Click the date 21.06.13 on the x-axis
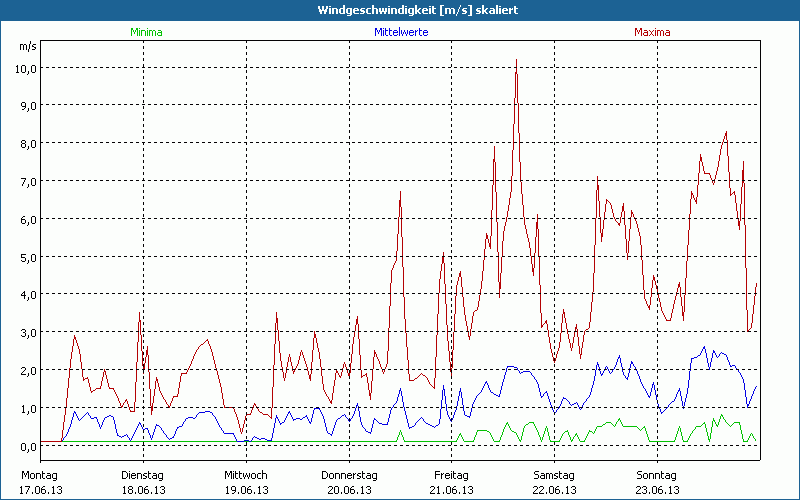Screen dimensions: 800x500 point(452,490)
